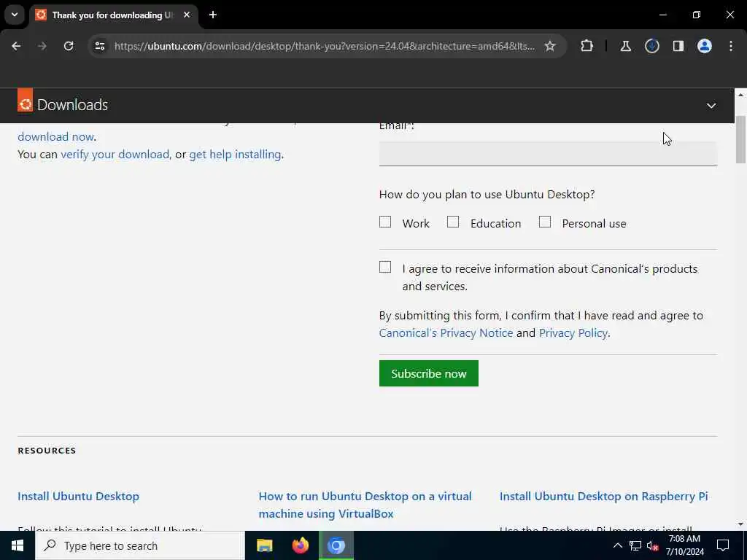Open 'Install Ubuntu Desktop on Raspberry Pi' link
Image resolution: width=747 pixels, height=560 pixels.
click(603, 496)
